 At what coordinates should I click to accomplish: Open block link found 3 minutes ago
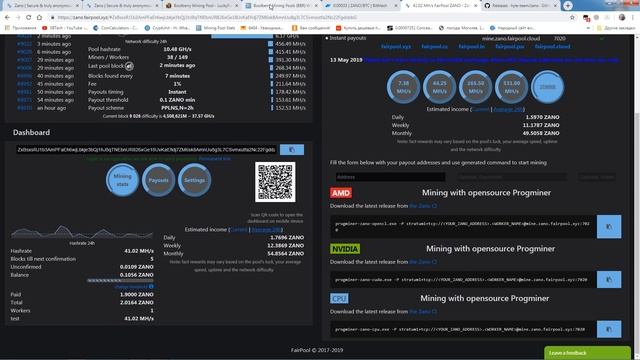(x=24, y=44)
